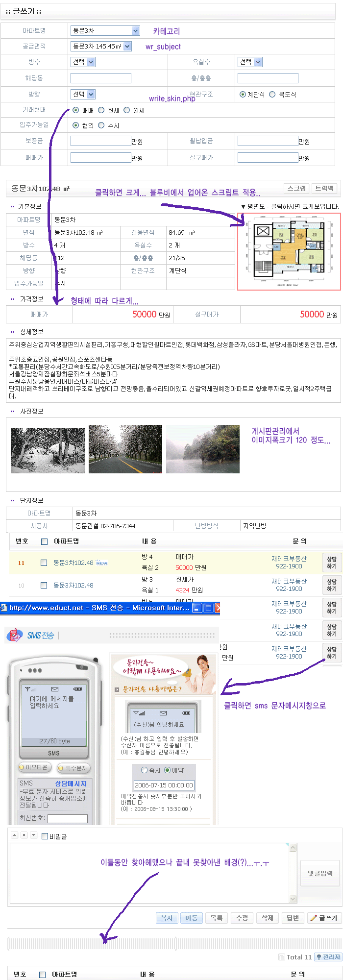Focus the 해당동 input field
Image resolution: width=343 pixels, height=980 pixels.
[x=101, y=78]
